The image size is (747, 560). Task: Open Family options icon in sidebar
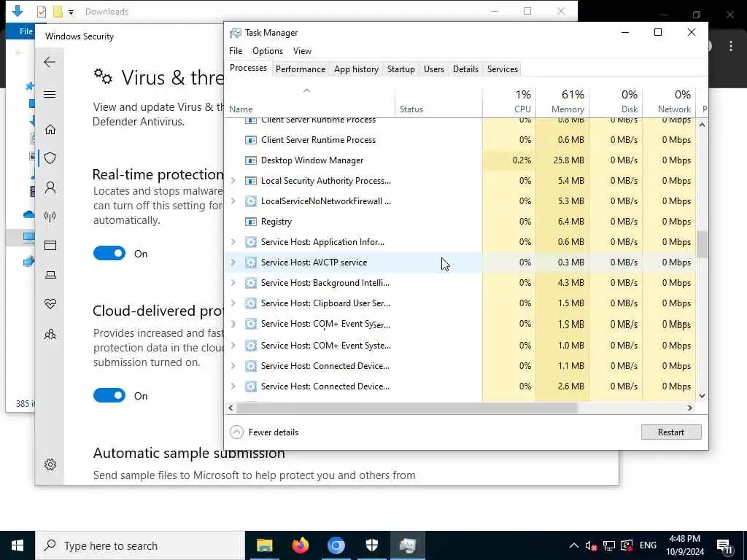tap(50, 334)
